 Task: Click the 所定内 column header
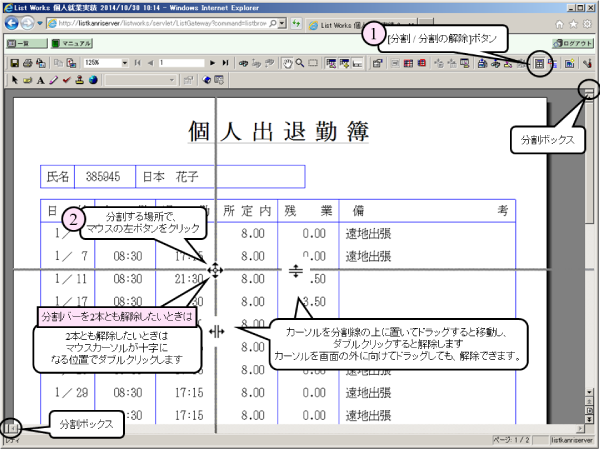(247, 211)
